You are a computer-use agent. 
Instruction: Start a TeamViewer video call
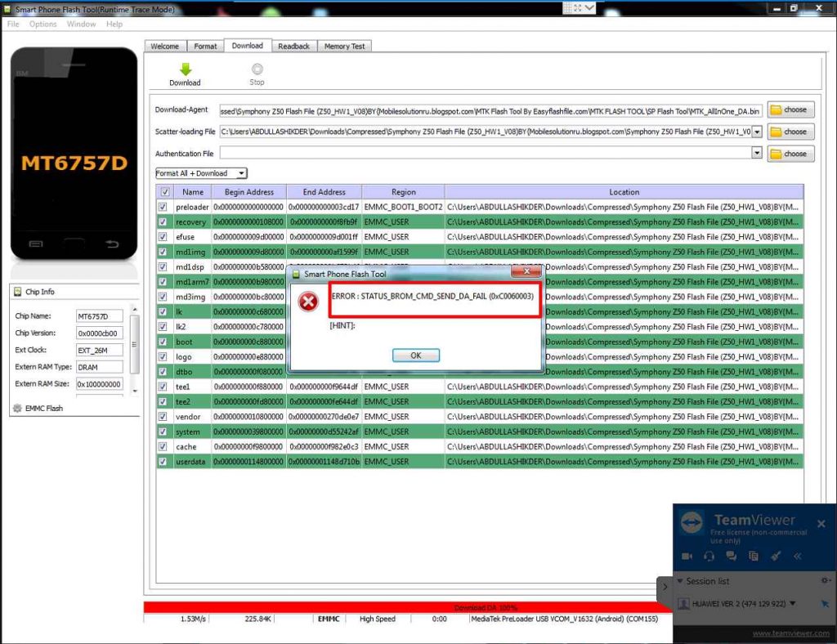tap(687, 557)
